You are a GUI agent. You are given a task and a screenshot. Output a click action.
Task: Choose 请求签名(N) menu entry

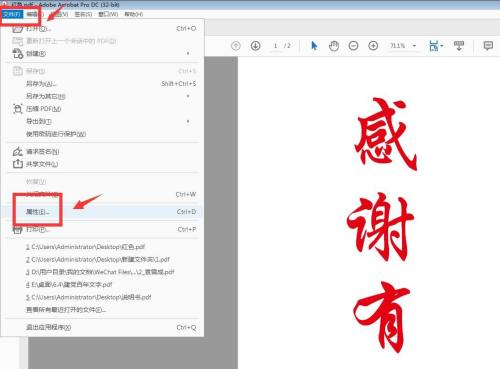click(x=102, y=152)
